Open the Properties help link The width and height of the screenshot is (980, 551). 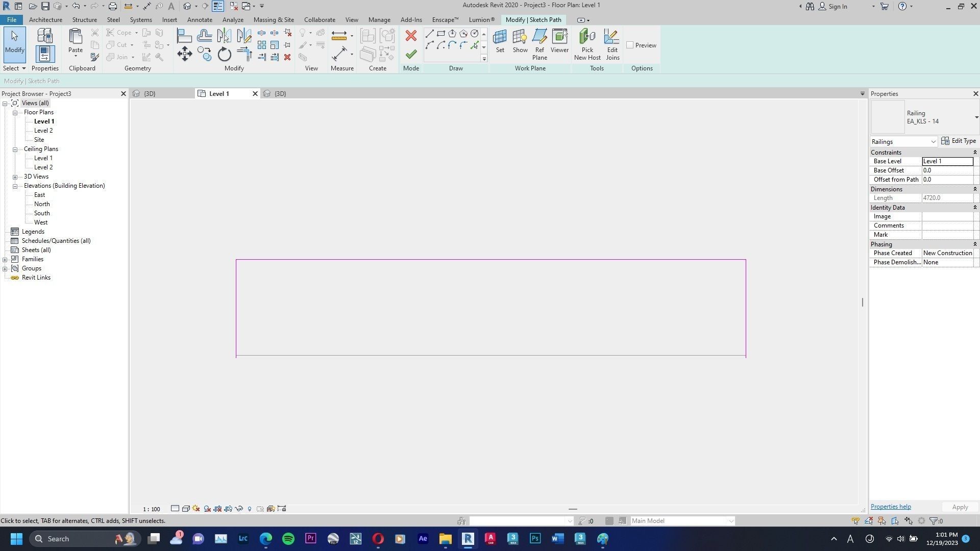tap(891, 507)
